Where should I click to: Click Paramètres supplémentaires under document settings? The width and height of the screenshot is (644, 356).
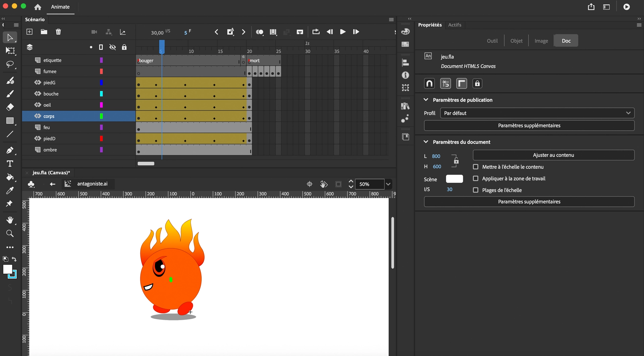click(x=529, y=201)
